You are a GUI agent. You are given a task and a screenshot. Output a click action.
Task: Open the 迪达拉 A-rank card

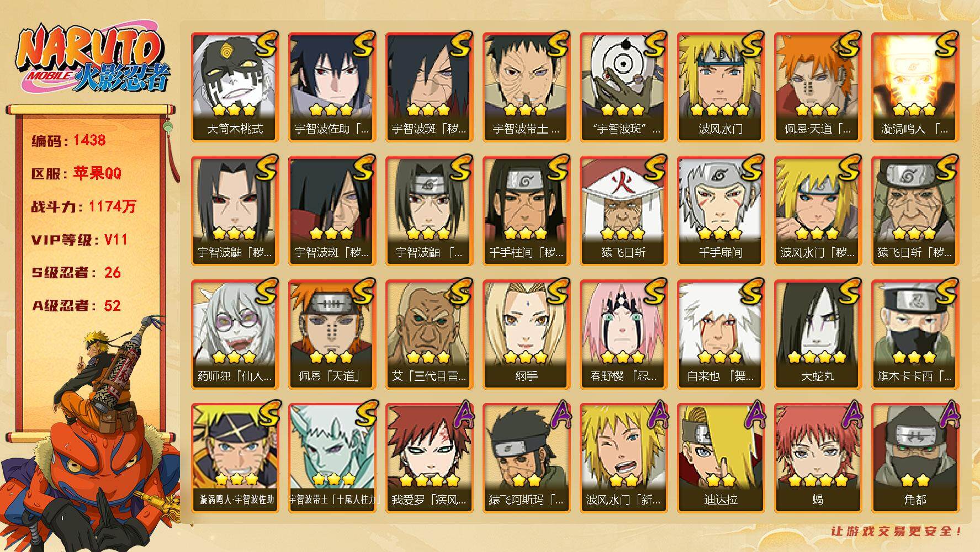[x=721, y=458]
